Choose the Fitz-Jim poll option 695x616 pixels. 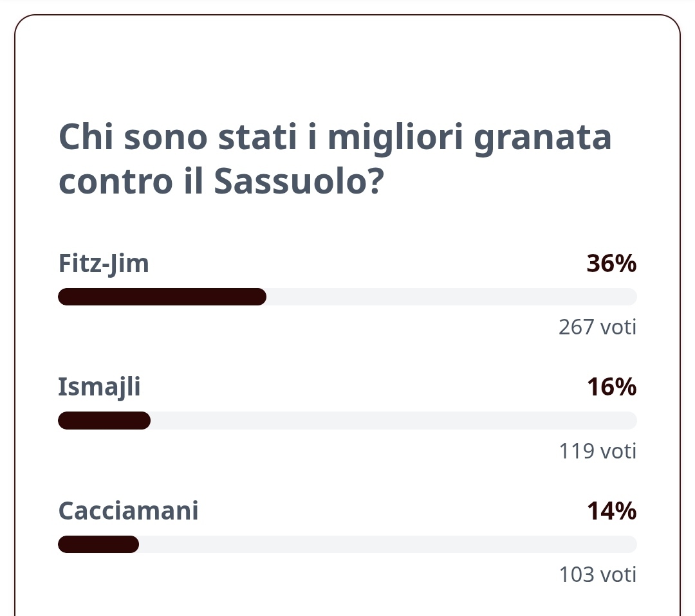[x=104, y=264]
